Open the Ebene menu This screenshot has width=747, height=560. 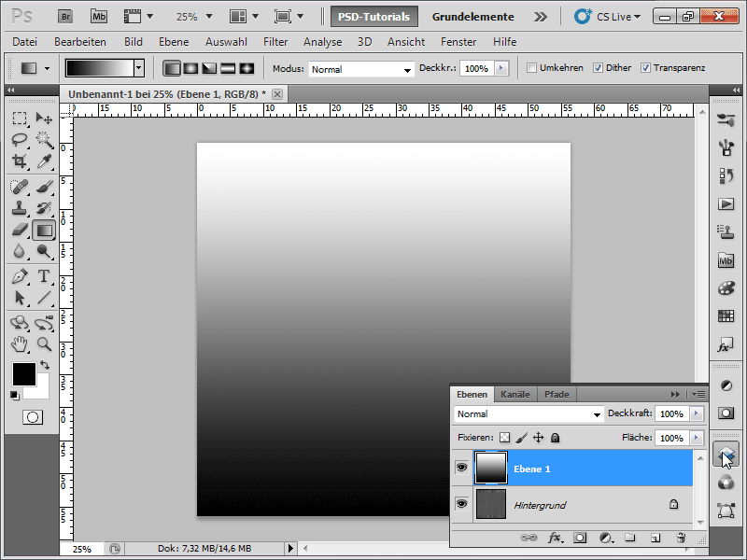coord(174,42)
